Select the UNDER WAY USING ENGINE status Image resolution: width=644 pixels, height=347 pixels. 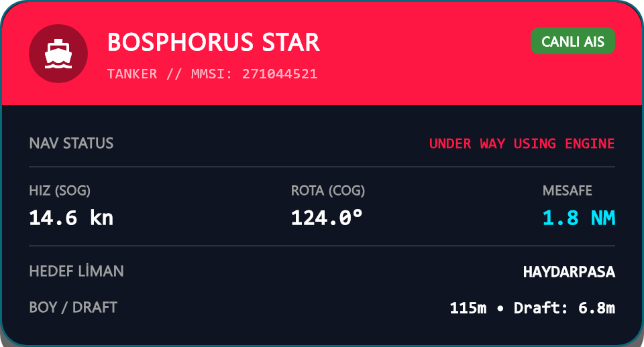[x=522, y=143]
